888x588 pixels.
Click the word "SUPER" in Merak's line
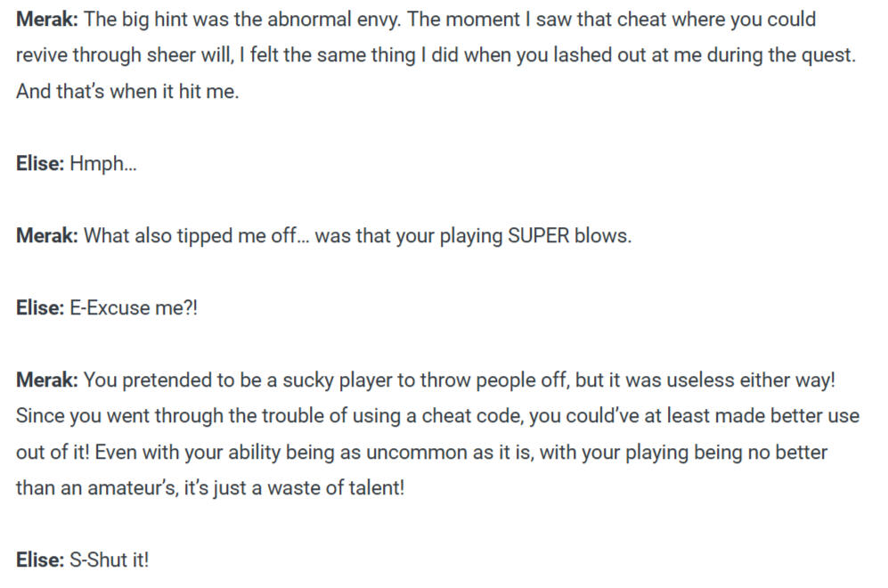[539, 238]
